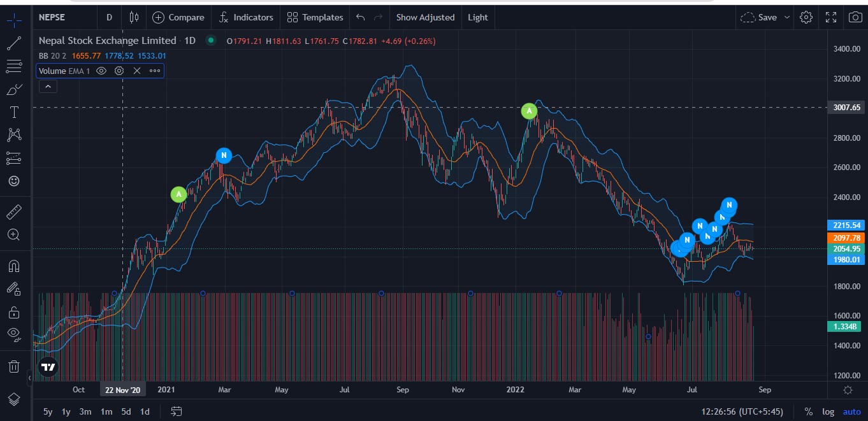
Task: Open the chart patterns tool
Action: pos(14,135)
